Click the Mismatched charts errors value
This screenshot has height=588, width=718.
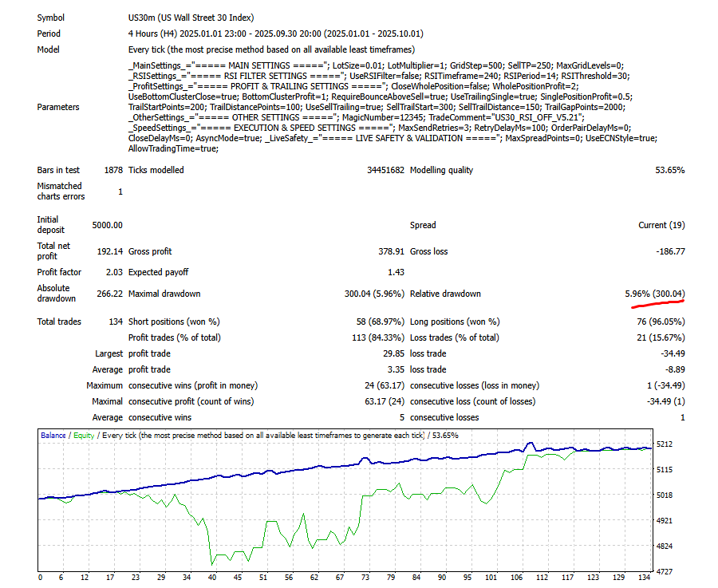pyautogui.click(x=119, y=191)
